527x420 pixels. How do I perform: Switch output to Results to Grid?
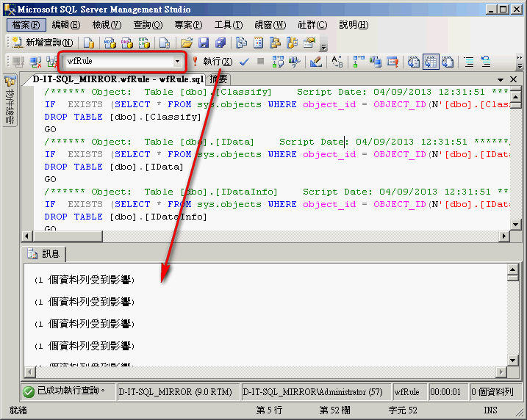(x=431, y=62)
